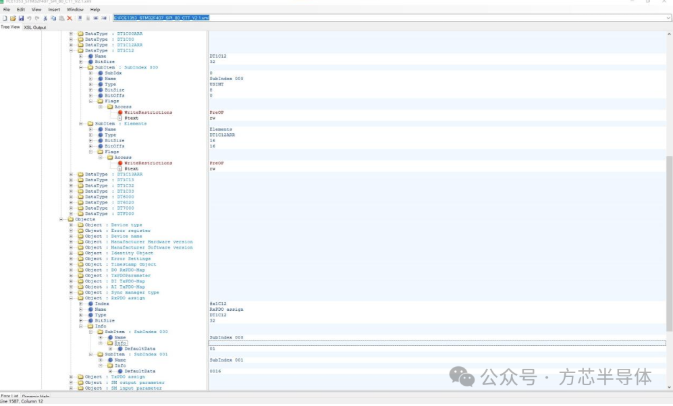Click the Redo toolbar icon
Screen dimensions: 673x406
tap(37, 18)
